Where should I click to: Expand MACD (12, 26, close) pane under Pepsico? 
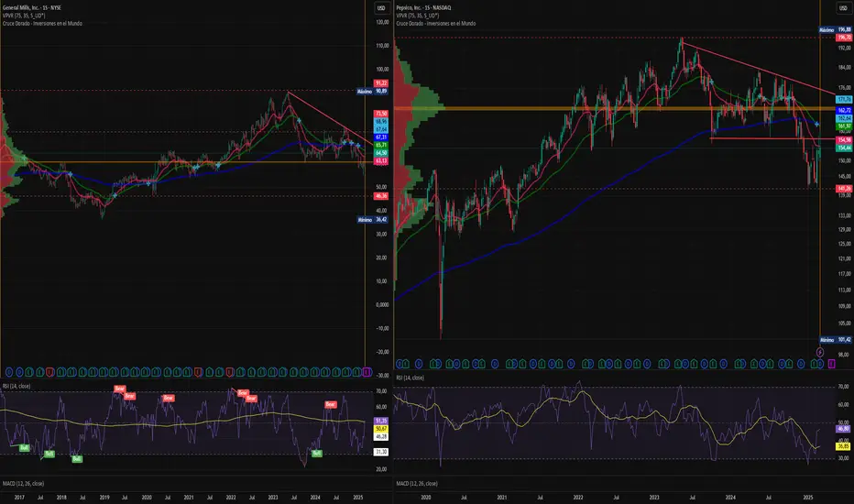coord(417,483)
